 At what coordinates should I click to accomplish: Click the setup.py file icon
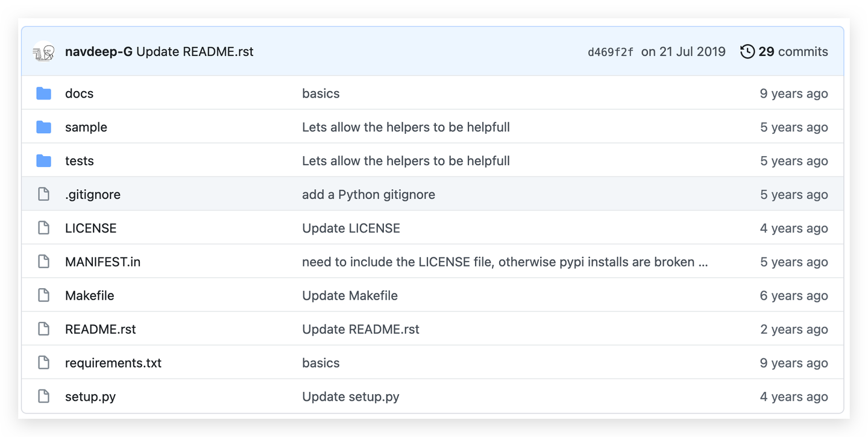coord(43,396)
